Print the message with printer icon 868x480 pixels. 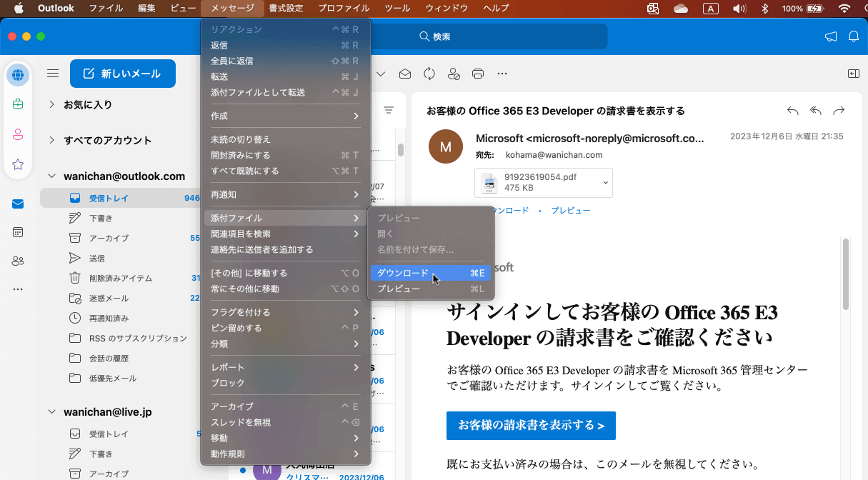click(x=478, y=74)
